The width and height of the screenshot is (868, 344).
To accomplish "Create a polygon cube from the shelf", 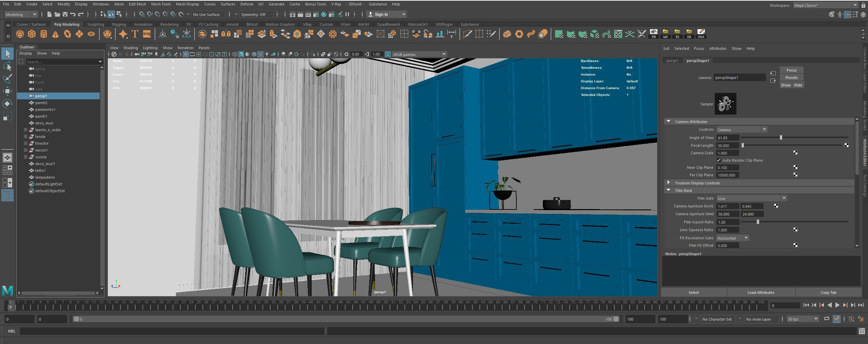I will (32, 34).
